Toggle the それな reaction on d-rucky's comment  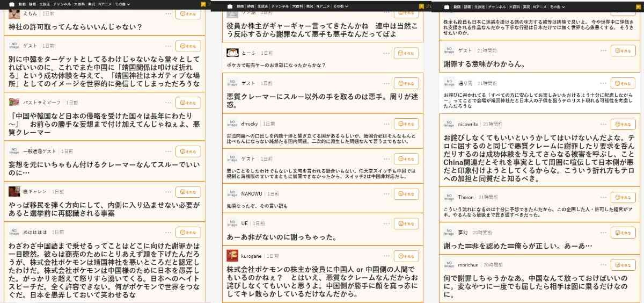(406, 124)
